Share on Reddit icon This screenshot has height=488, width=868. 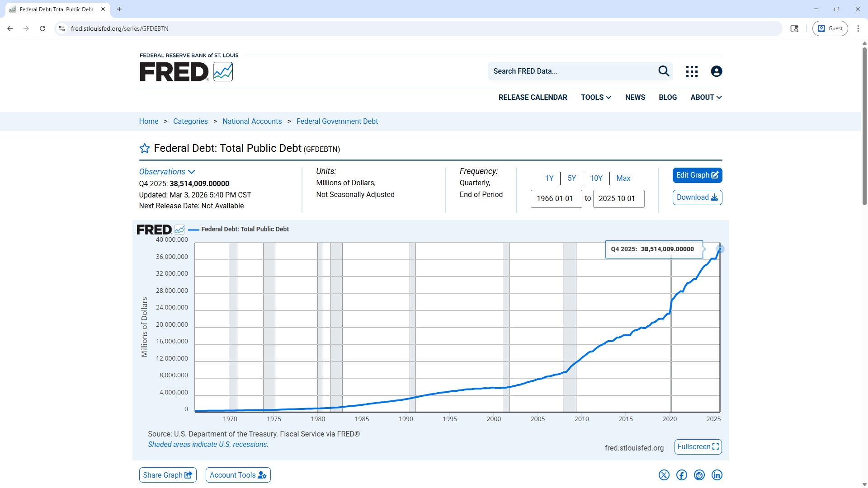click(x=699, y=475)
